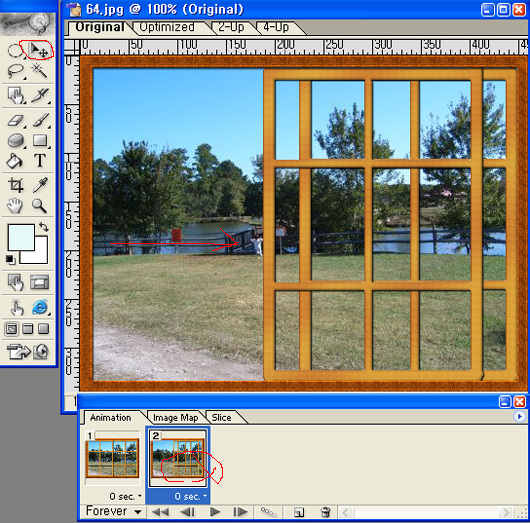Open frame 2 delay time dropdown
Viewport: 530px width, 523px height.
191,496
